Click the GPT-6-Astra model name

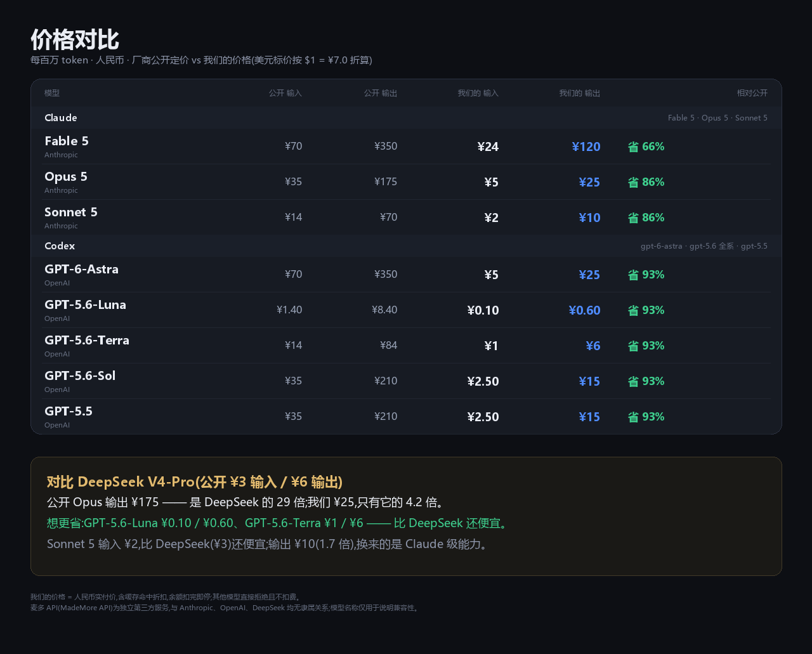[x=81, y=269]
